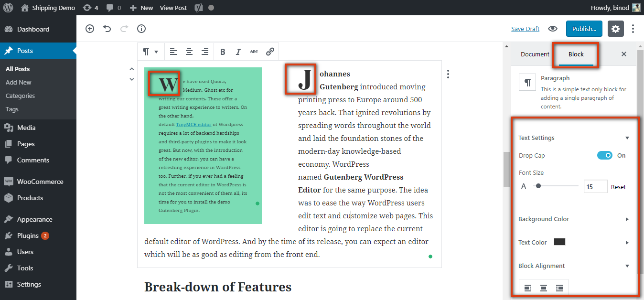Image resolution: width=644 pixels, height=300 pixels.
Task: Click the redo arrow icon
Action: (x=124, y=29)
